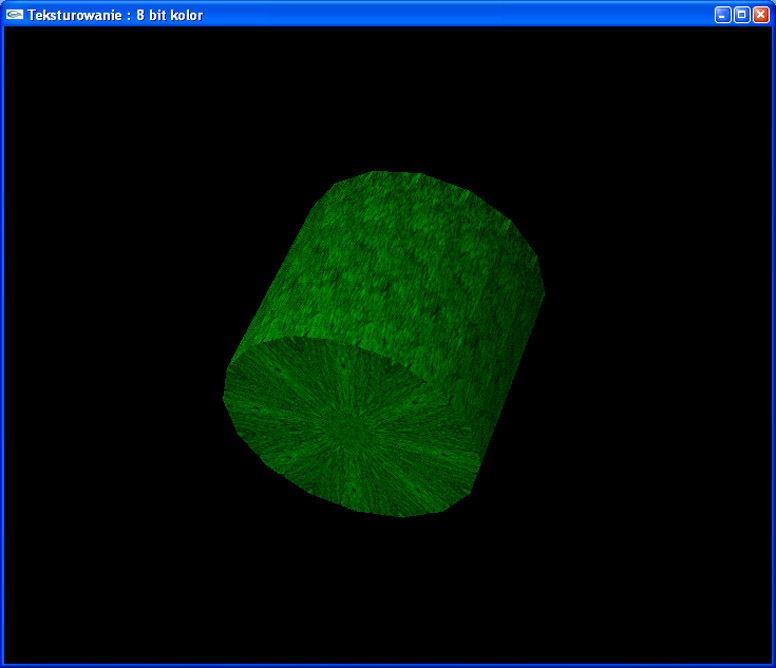
Task: Maximize the Teksturowanie window
Action: point(742,15)
